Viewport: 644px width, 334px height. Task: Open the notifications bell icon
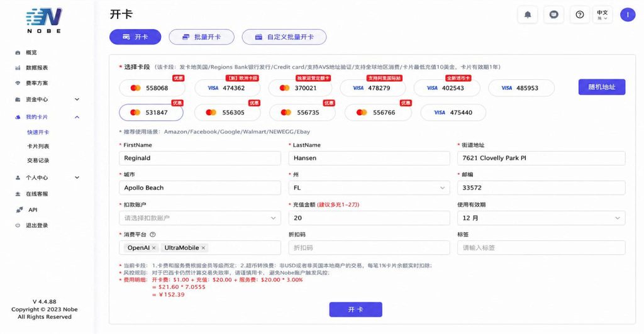coord(528,15)
